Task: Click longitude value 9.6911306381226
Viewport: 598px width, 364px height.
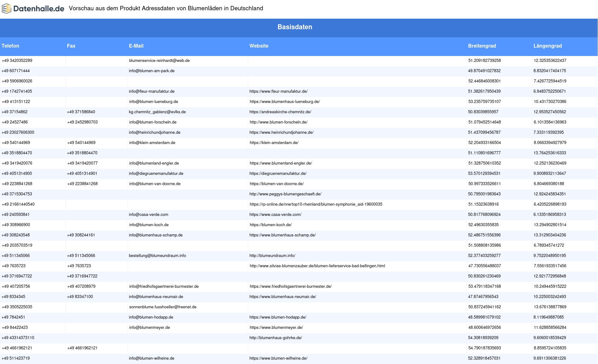Action: tap(550, 358)
